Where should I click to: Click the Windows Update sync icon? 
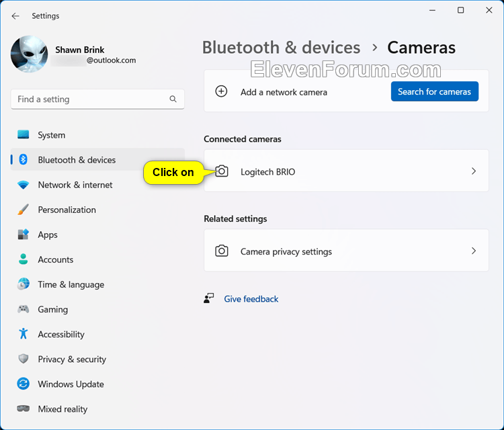pyautogui.click(x=23, y=384)
